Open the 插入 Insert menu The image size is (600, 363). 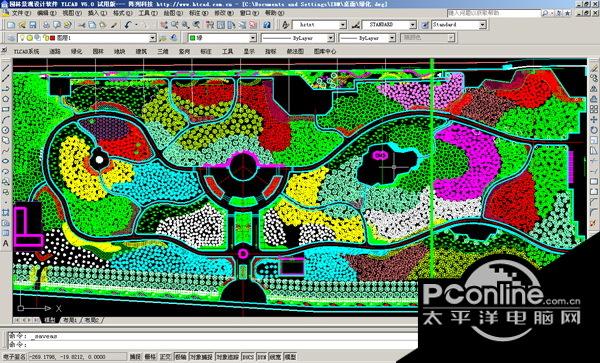97,13
